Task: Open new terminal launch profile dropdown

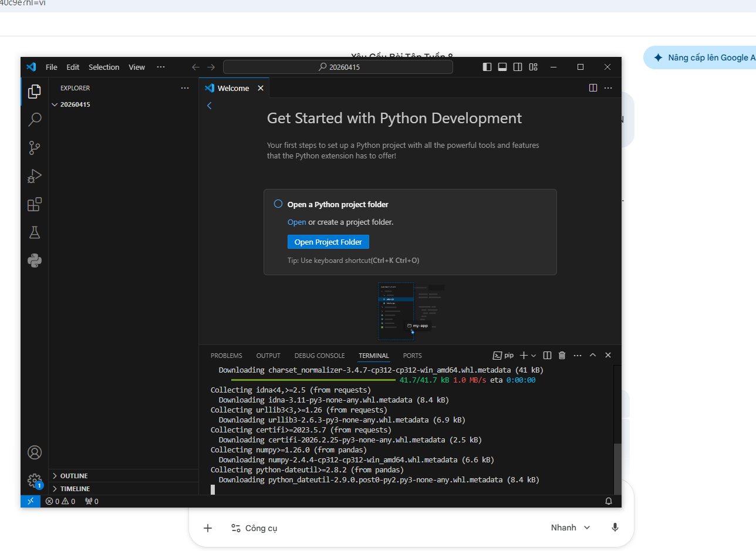Action: click(534, 356)
